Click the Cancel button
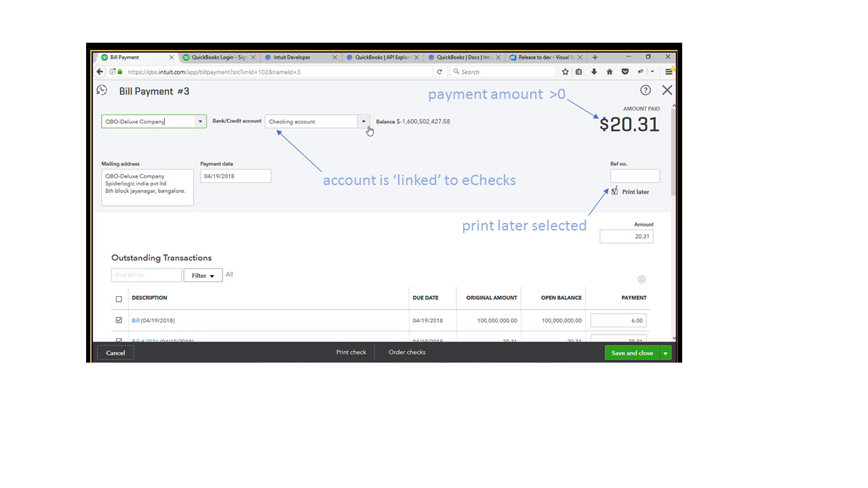Screen dimensions: 868x488 [115, 352]
